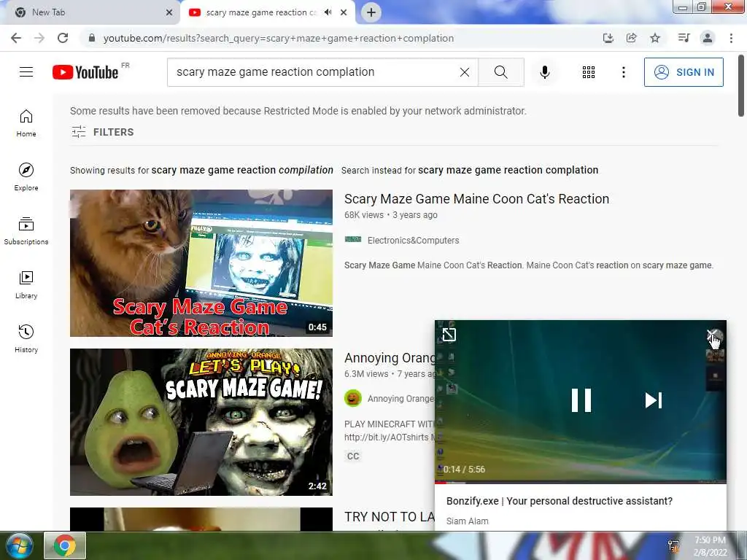Click the YouTube search input field
The image size is (747, 560).
tap(314, 72)
